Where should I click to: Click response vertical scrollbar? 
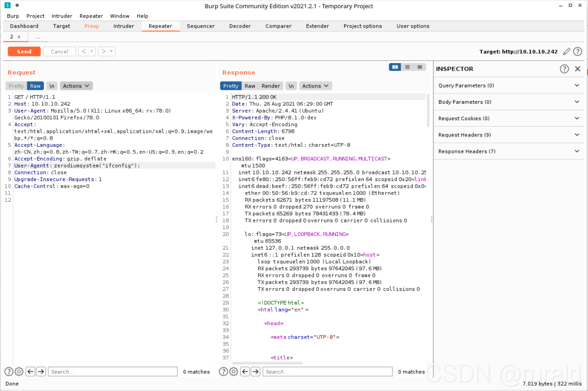click(x=428, y=110)
